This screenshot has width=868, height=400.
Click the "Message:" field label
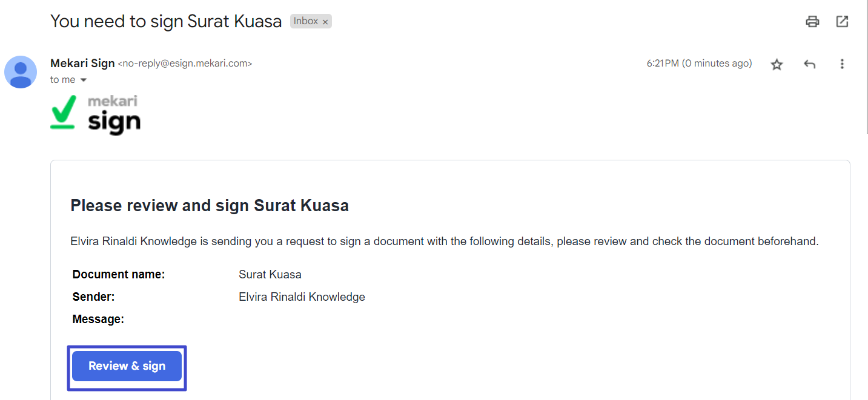(x=98, y=320)
